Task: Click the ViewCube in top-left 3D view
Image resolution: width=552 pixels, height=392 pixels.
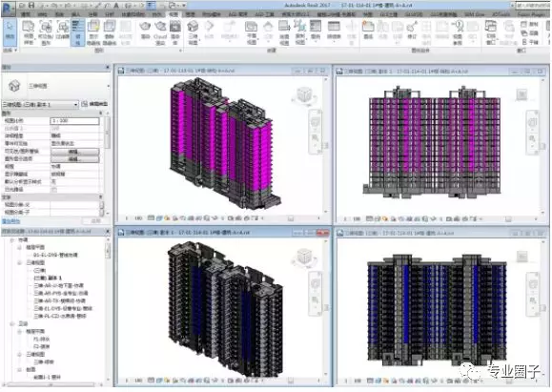Action: pos(304,95)
